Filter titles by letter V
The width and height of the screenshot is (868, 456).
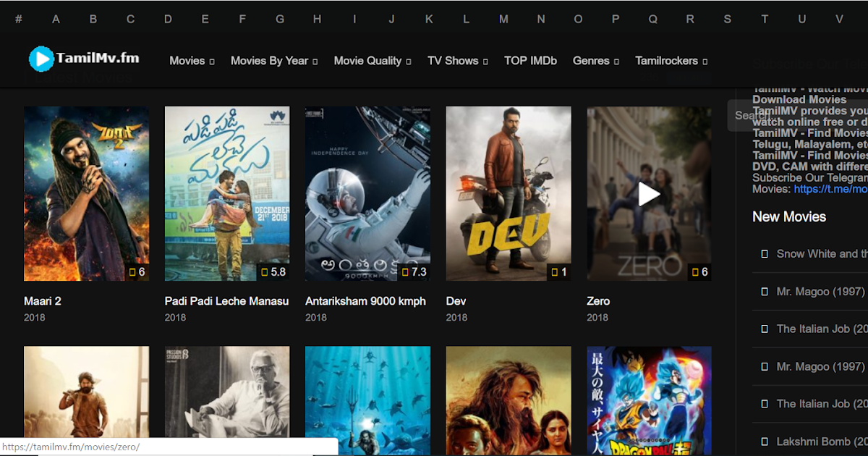point(839,19)
